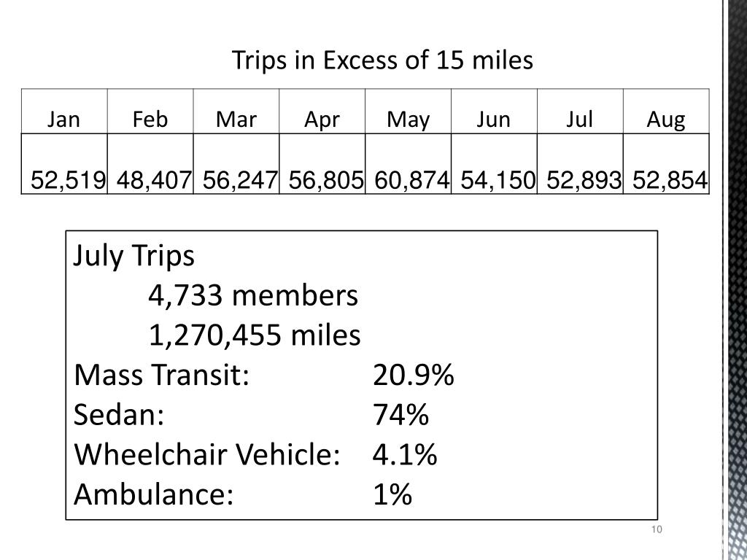Click the 60,874 May value cell

click(x=409, y=164)
